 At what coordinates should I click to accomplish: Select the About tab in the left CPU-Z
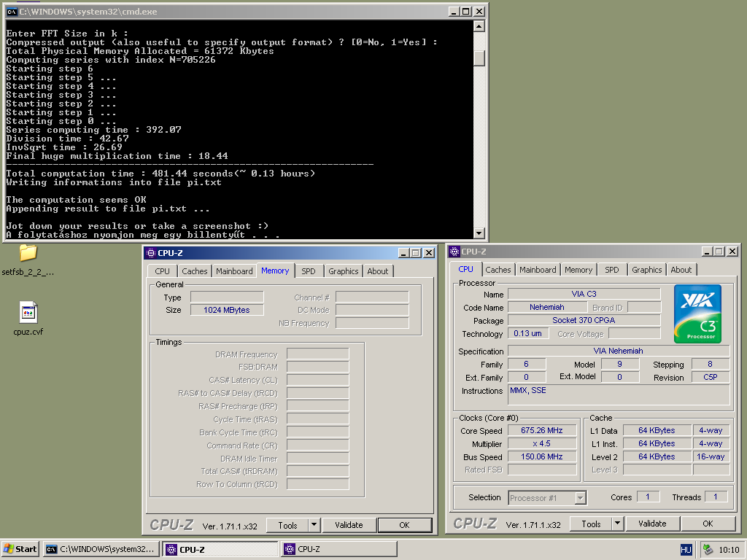pyautogui.click(x=378, y=271)
